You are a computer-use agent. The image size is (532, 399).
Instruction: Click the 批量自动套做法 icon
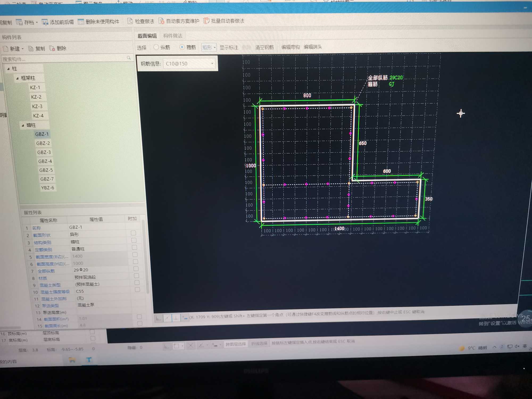coord(206,21)
